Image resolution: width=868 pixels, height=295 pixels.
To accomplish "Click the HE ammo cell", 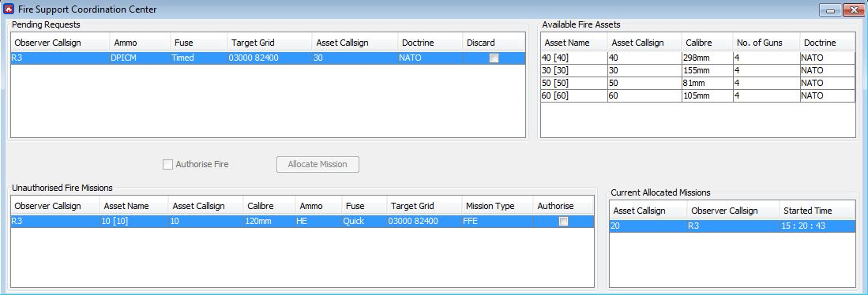I will point(318,221).
